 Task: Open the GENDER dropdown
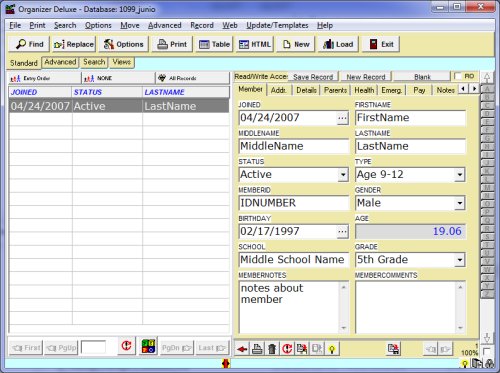(460, 203)
